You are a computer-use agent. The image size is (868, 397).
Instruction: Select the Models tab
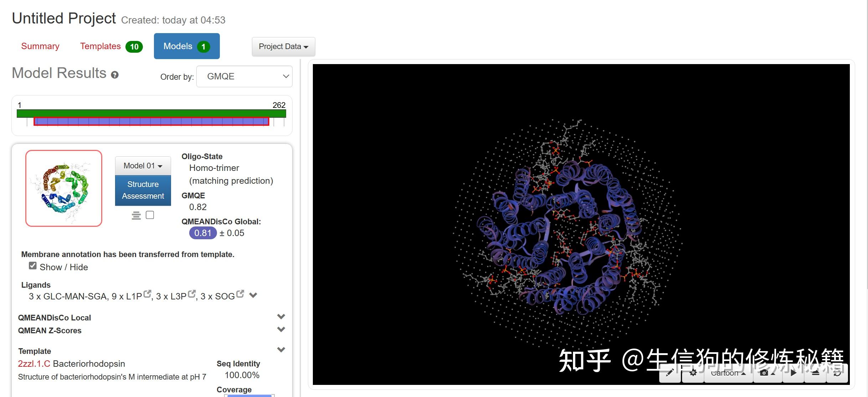[x=187, y=46]
